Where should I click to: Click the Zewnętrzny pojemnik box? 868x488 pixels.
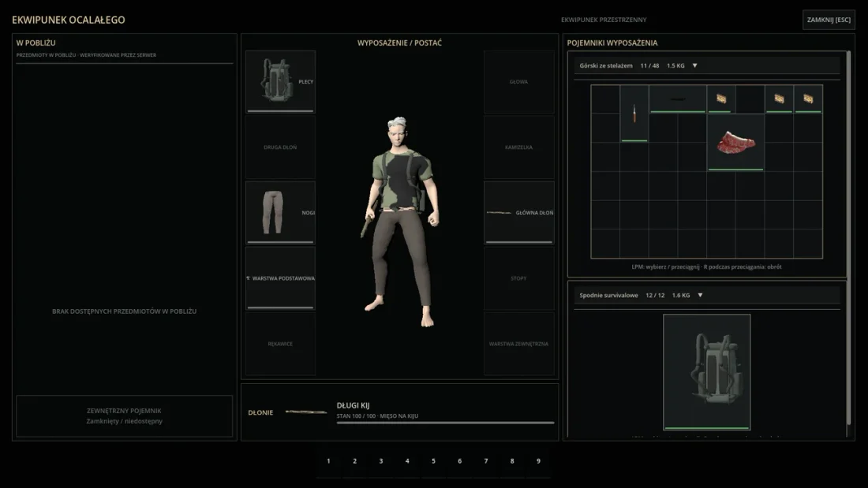click(124, 416)
